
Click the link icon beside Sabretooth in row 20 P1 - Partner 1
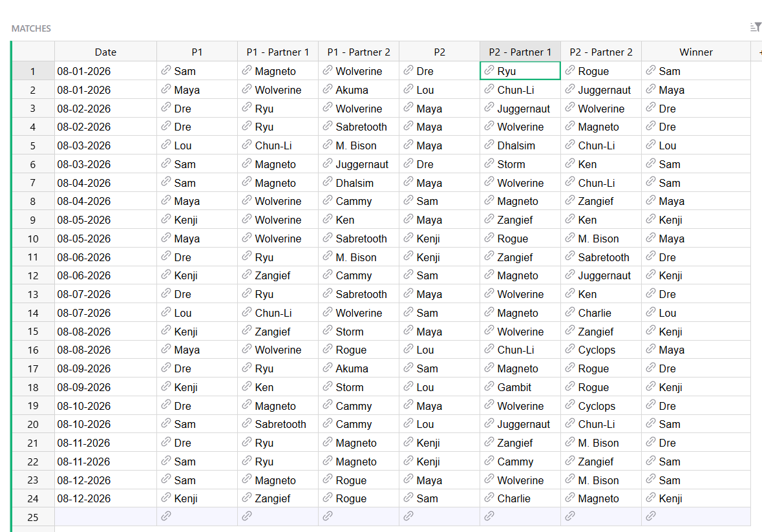click(x=247, y=423)
